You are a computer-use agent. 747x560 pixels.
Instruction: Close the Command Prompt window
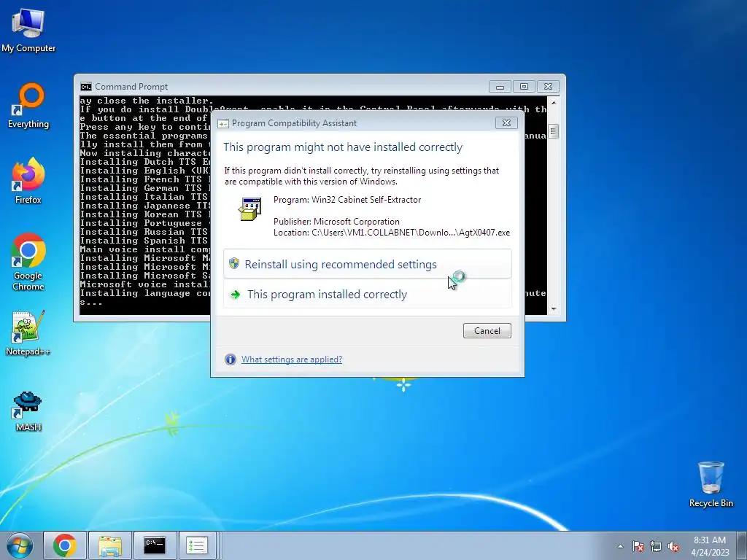click(548, 87)
